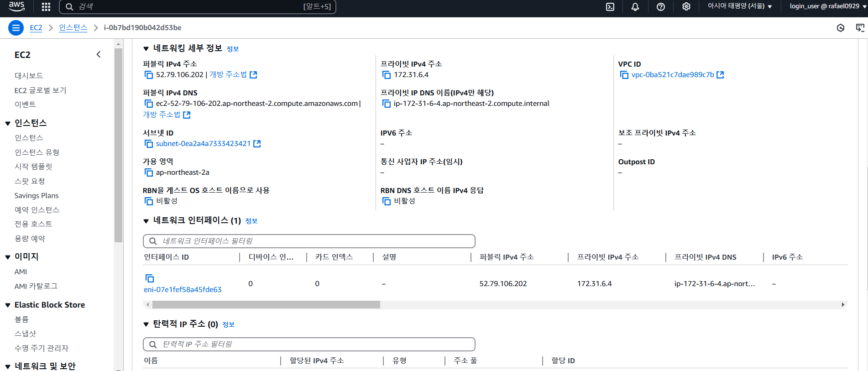Image resolution: width=868 pixels, height=371 pixels.
Task: Toggle the hamburger navigation menu
Action: click(16, 28)
